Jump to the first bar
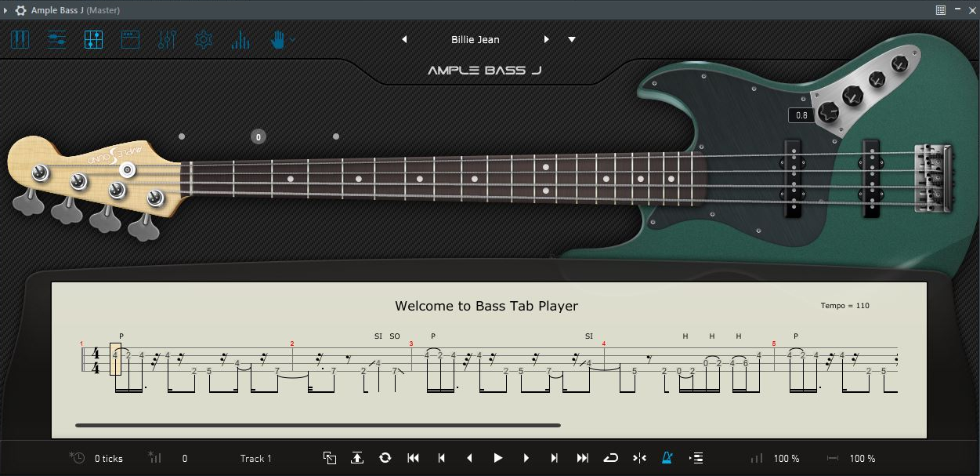Image resolution: width=980 pixels, height=476 pixels. click(x=414, y=458)
